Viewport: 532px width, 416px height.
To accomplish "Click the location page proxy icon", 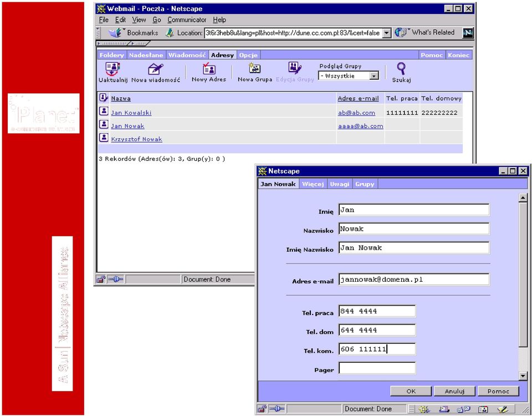I will 170,33.
